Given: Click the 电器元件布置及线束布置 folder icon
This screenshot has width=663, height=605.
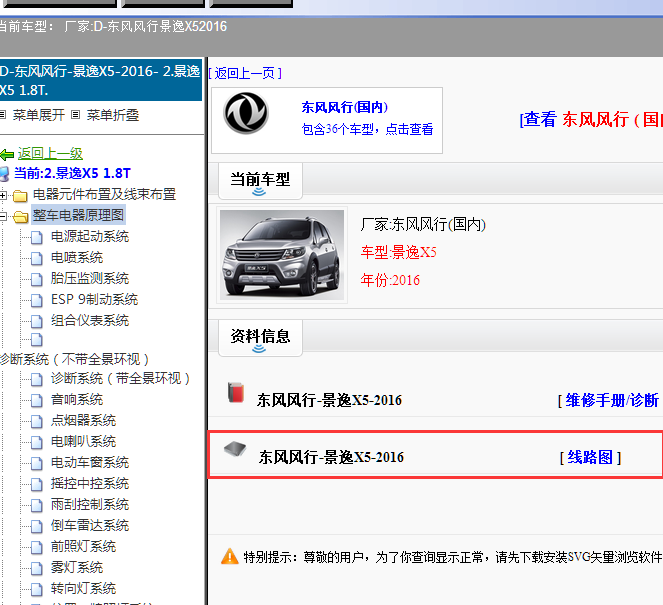Looking at the screenshot, I should tap(20, 196).
